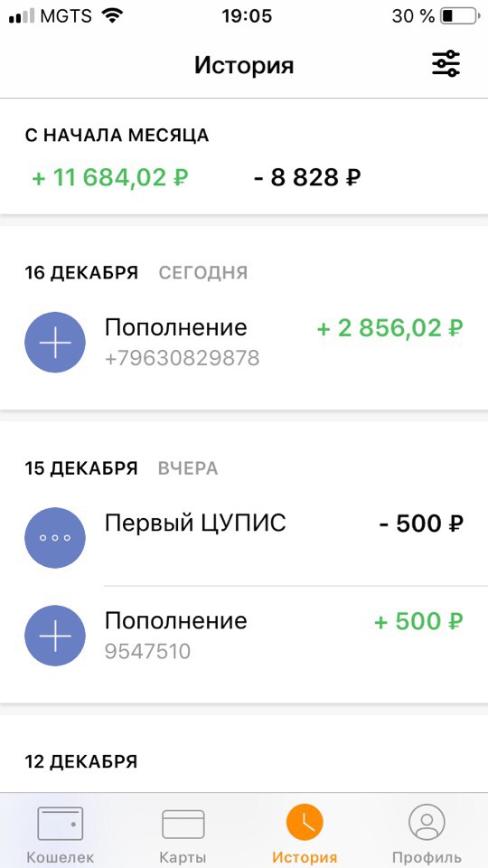Switch to the Кошелек tab label
The image size is (488, 868).
(61, 857)
